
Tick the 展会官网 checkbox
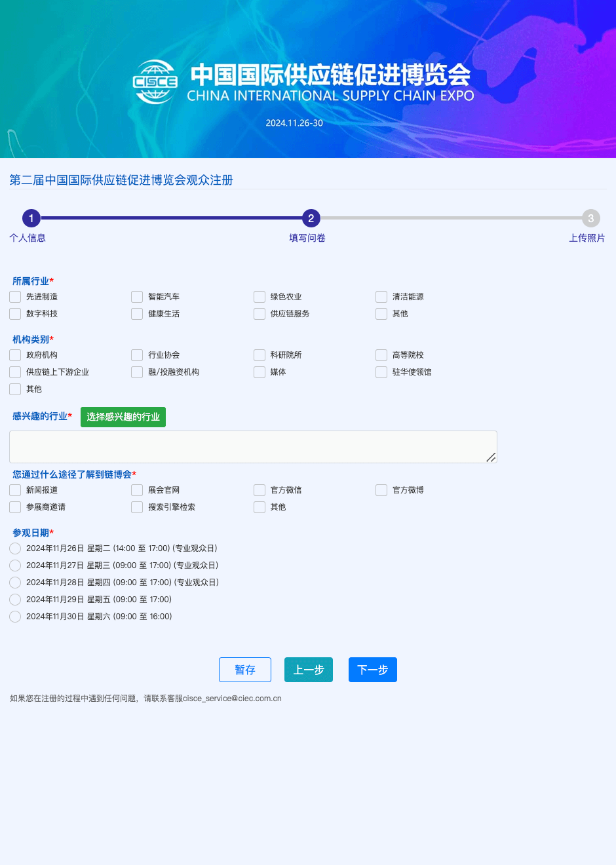tap(137, 490)
